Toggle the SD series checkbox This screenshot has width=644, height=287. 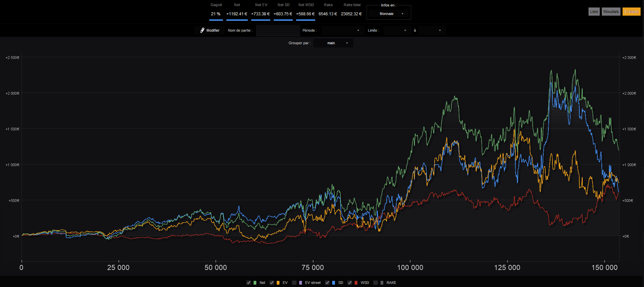tap(327, 283)
